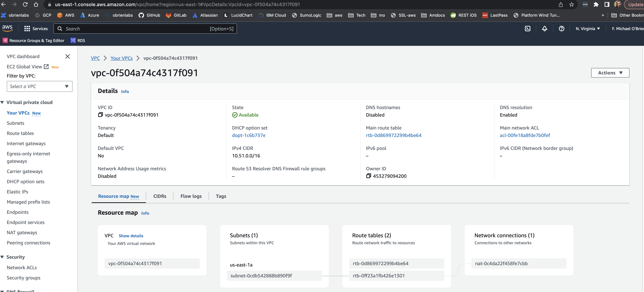Click the AWS home logo

(7, 28)
